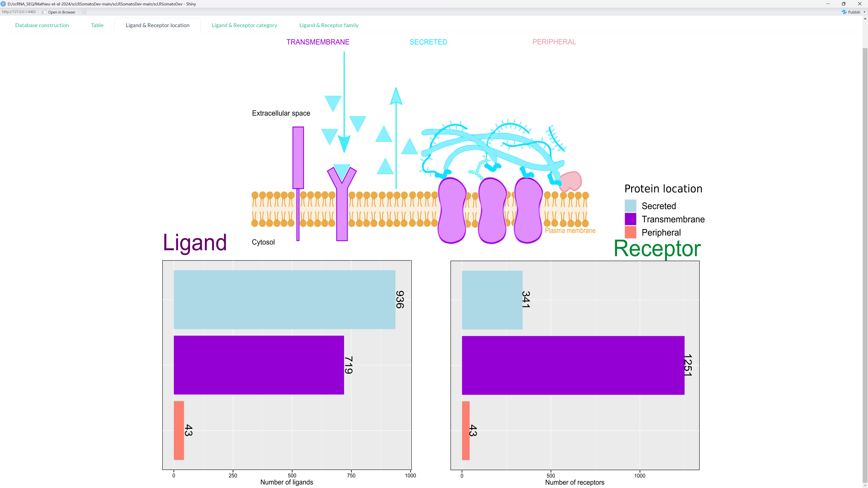
Task: Switch to Database construction tab
Action: (42, 25)
